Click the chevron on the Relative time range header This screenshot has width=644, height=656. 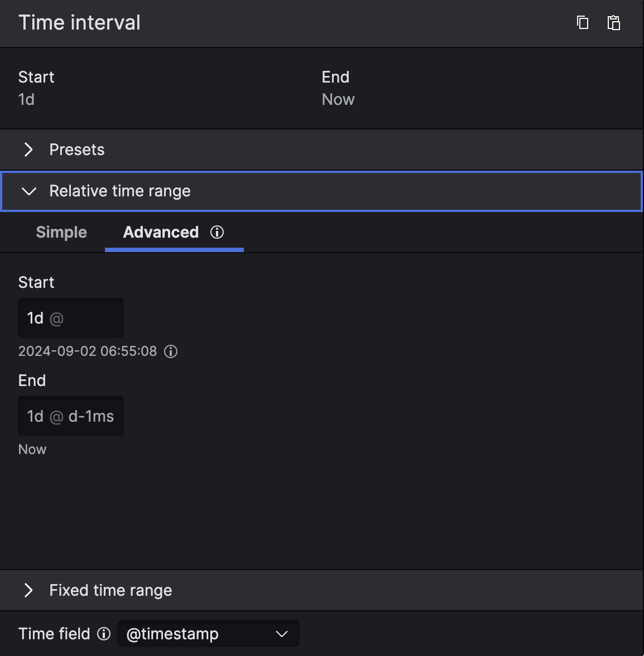coord(28,191)
